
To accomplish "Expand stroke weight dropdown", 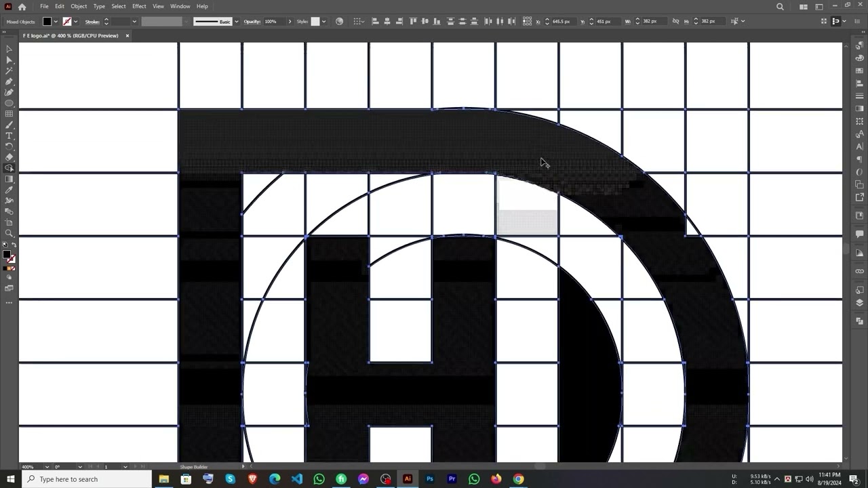I will [134, 22].
